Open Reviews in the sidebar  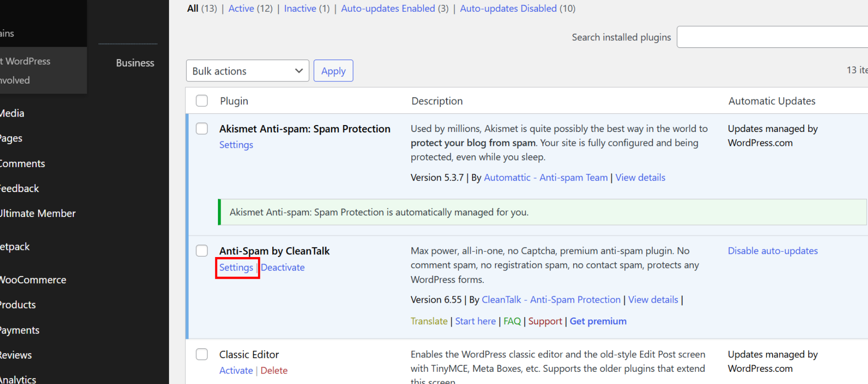16,355
